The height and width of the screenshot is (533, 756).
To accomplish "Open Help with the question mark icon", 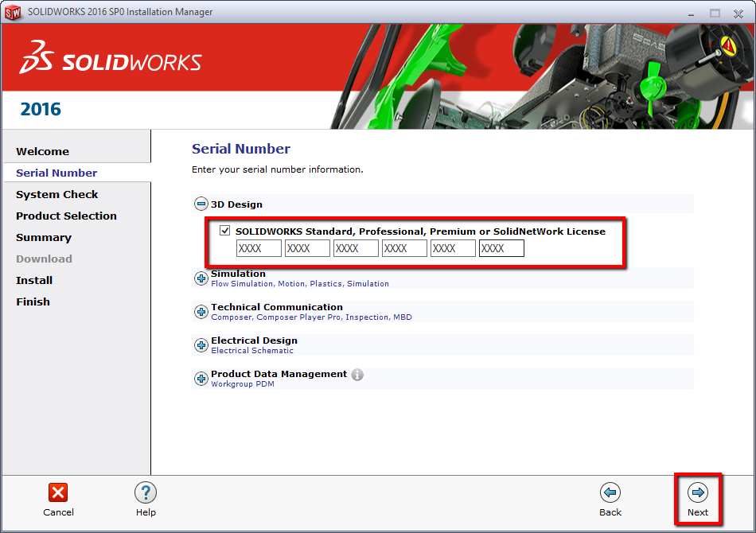I will point(146,492).
